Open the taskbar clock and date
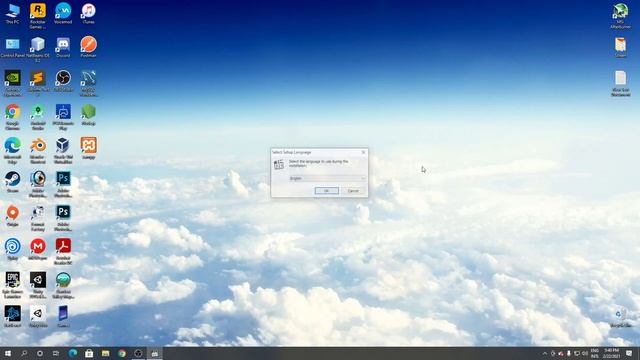The height and width of the screenshot is (360, 640). click(x=611, y=353)
